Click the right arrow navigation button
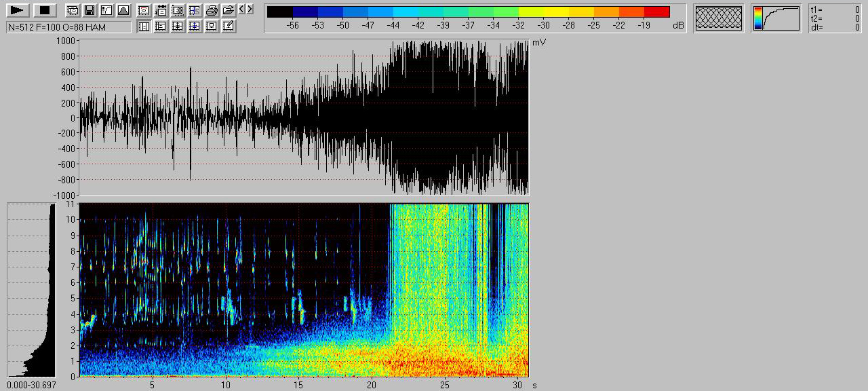The image size is (868, 391). [x=250, y=10]
